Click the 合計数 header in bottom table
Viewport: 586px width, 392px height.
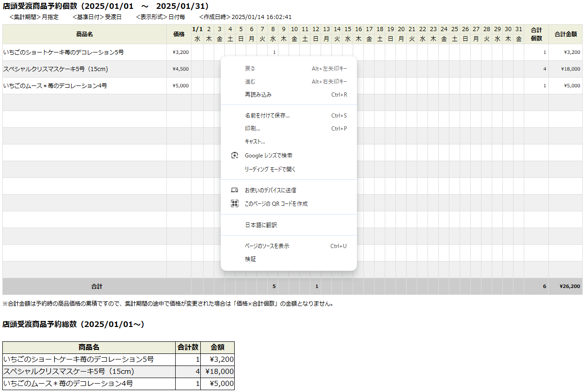click(x=188, y=347)
